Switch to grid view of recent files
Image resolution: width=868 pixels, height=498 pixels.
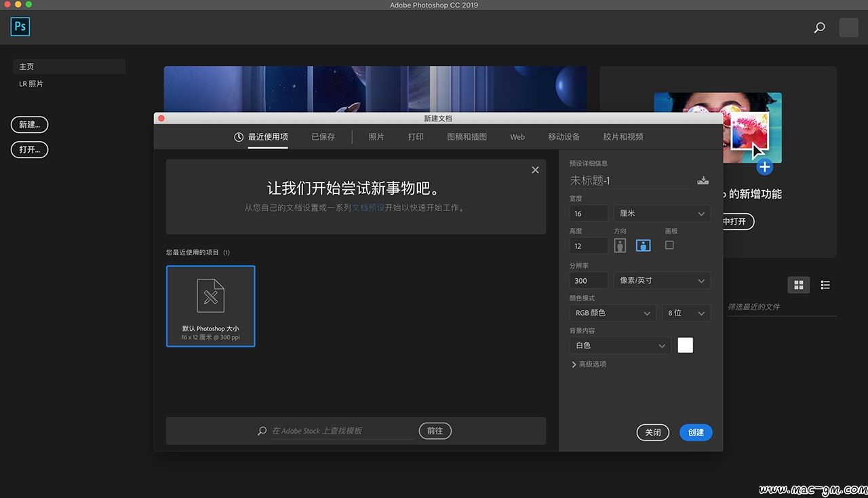[799, 285]
